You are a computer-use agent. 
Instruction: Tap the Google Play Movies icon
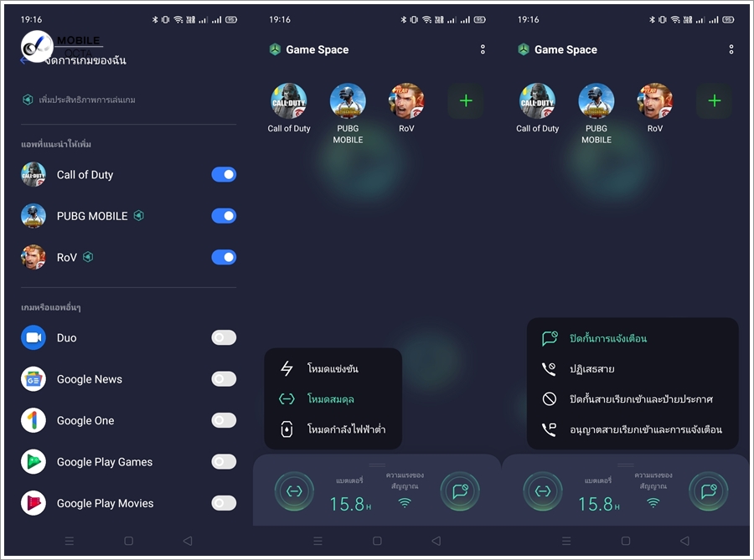point(34,503)
